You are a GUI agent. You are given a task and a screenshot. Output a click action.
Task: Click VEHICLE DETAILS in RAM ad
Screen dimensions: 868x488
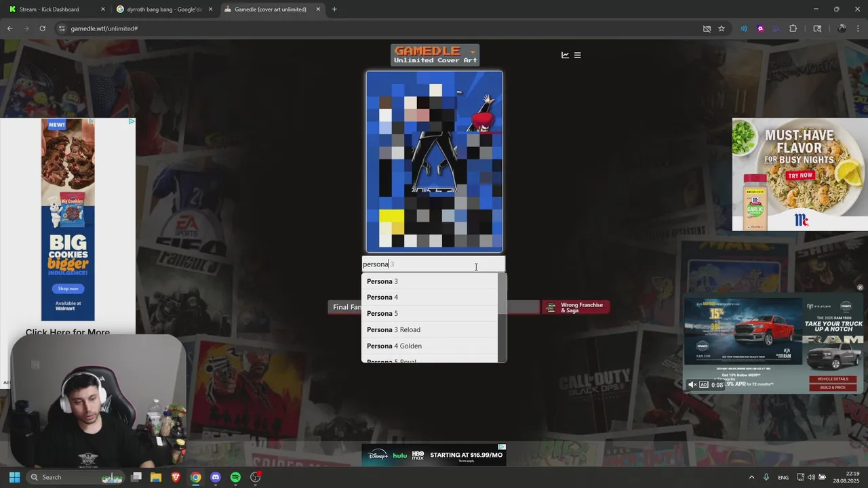832,379
